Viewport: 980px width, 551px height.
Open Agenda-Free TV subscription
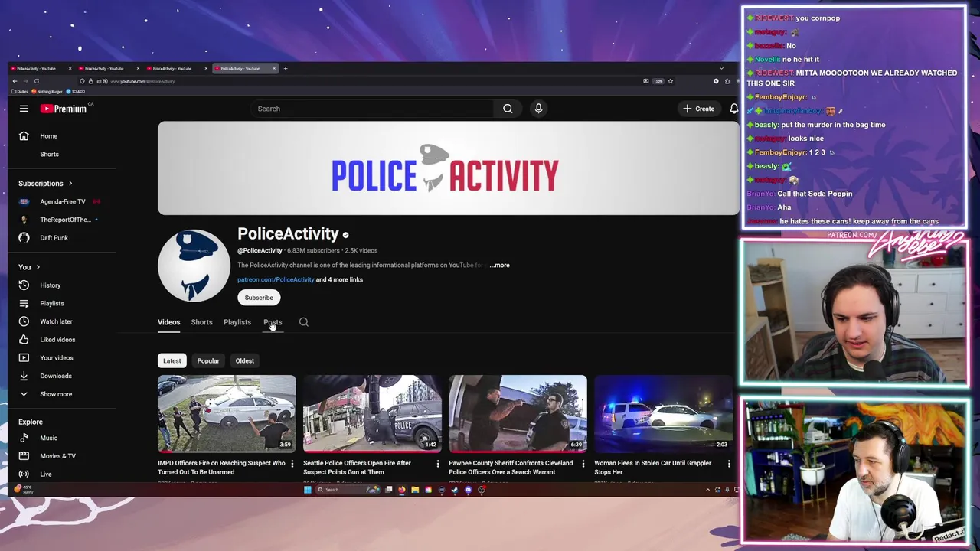[x=62, y=202]
